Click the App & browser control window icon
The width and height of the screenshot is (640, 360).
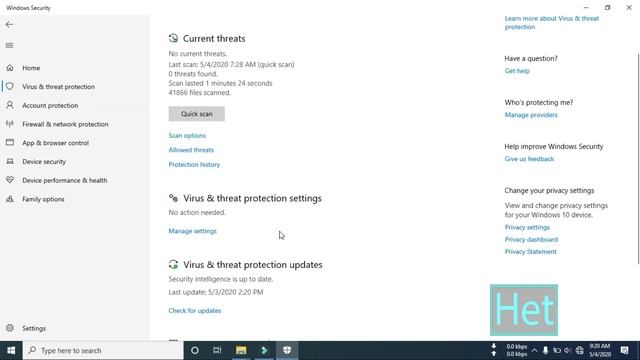(x=10, y=143)
